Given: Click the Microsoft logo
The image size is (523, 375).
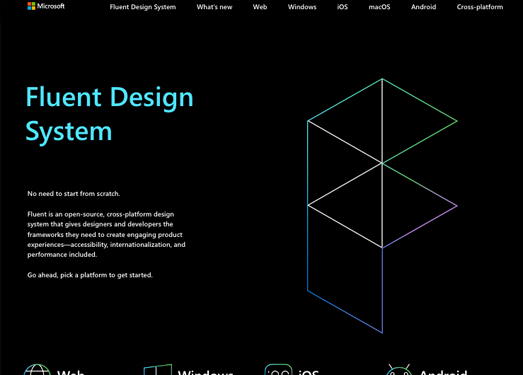Looking at the screenshot, I should click(46, 6).
